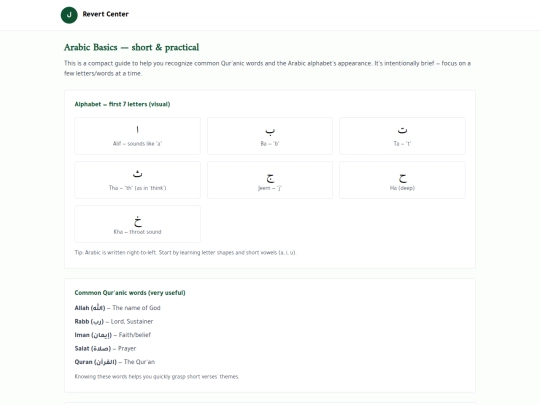Click the Salat – Prayer entry
The image size is (540, 405).
[x=105, y=349]
